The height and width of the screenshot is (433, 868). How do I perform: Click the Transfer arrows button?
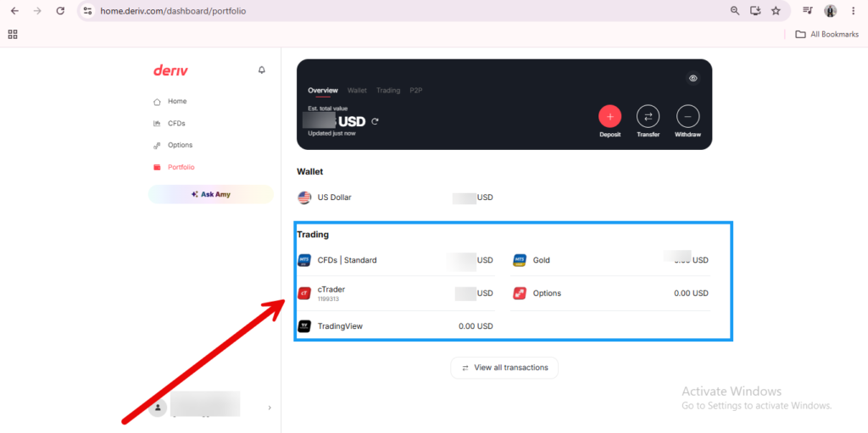pyautogui.click(x=648, y=116)
